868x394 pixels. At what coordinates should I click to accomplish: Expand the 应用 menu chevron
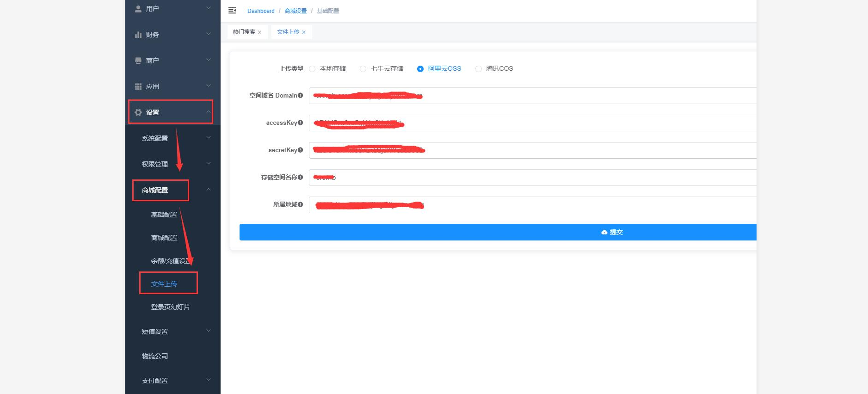209,86
